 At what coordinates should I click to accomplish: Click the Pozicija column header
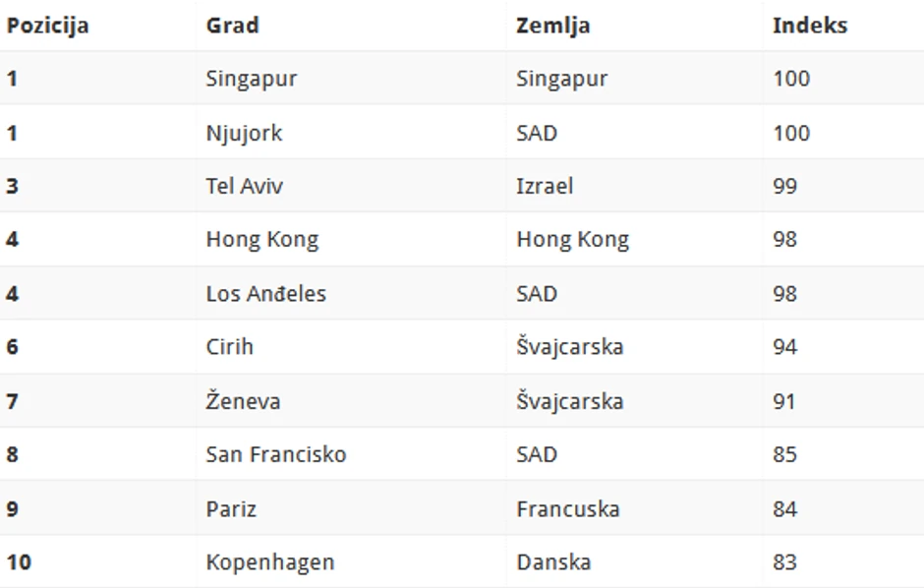[x=47, y=26]
